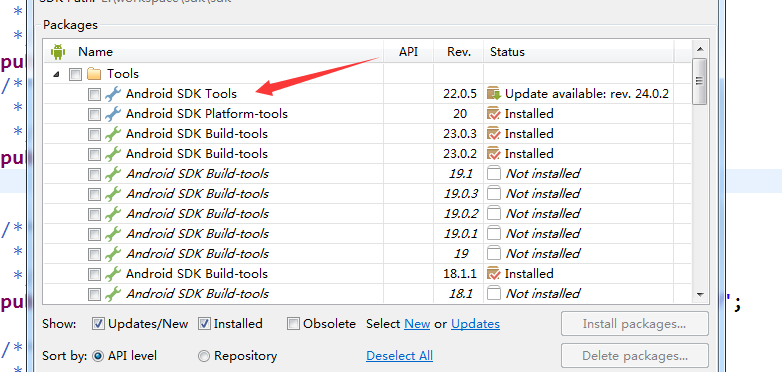782x372 pixels.
Task: Check the Build-tools 19.1 checkbox
Action: 94,175
